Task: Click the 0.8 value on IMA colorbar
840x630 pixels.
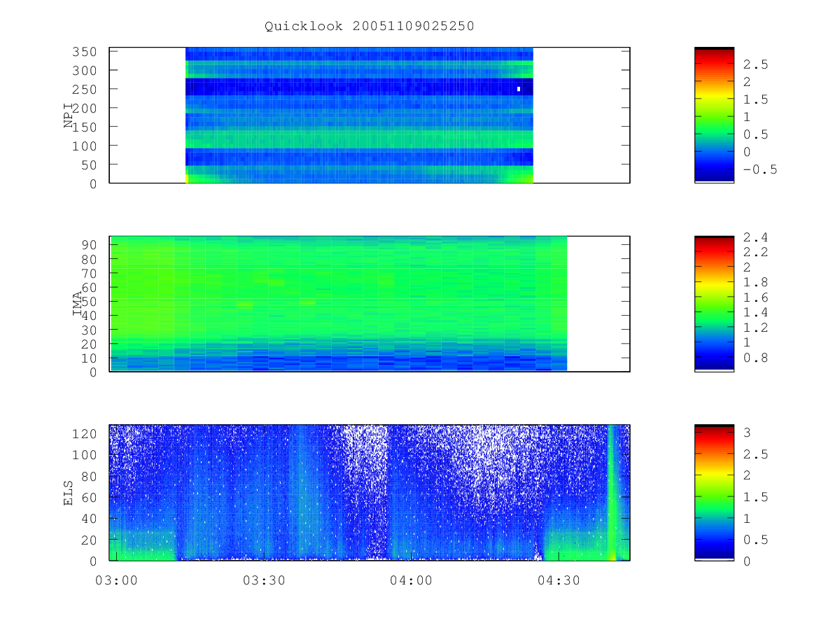Action: (x=757, y=358)
